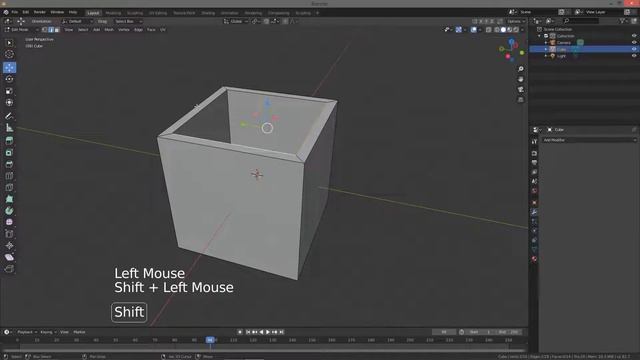The image size is (640, 360).
Task: Open the Modifier properties wrench tab
Action: click(534, 212)
